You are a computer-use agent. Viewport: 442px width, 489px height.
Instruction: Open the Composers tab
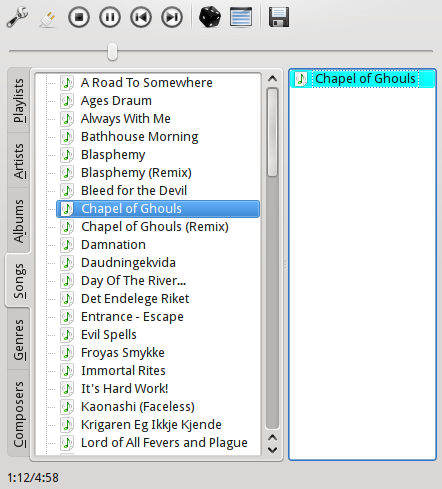coord(19,413)
